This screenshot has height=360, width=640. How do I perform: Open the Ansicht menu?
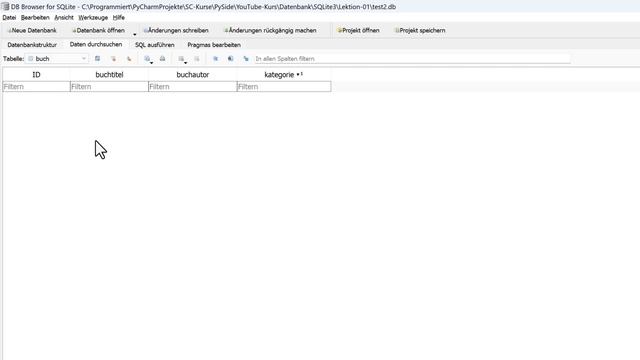point(64,18)
